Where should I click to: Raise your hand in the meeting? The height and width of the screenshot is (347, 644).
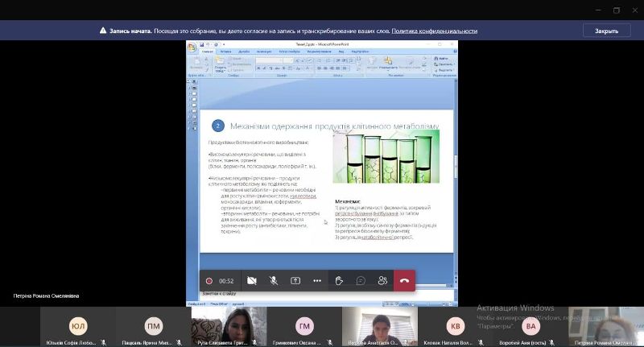coord(340,281)
